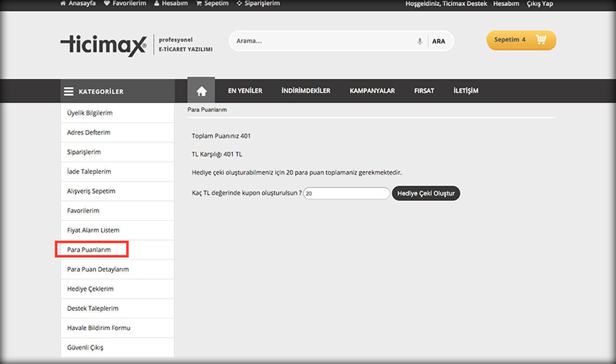Image resolution: width=616 pixels, height=364 pixels.
Task: Focus the coupon amount input field
Action: [x=346, y=193]
